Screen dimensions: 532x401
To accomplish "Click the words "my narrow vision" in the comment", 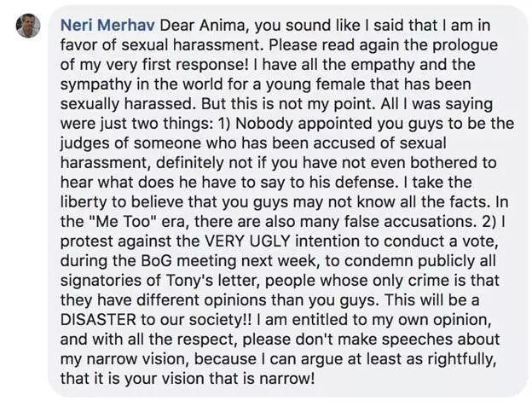I will [124, 359].
